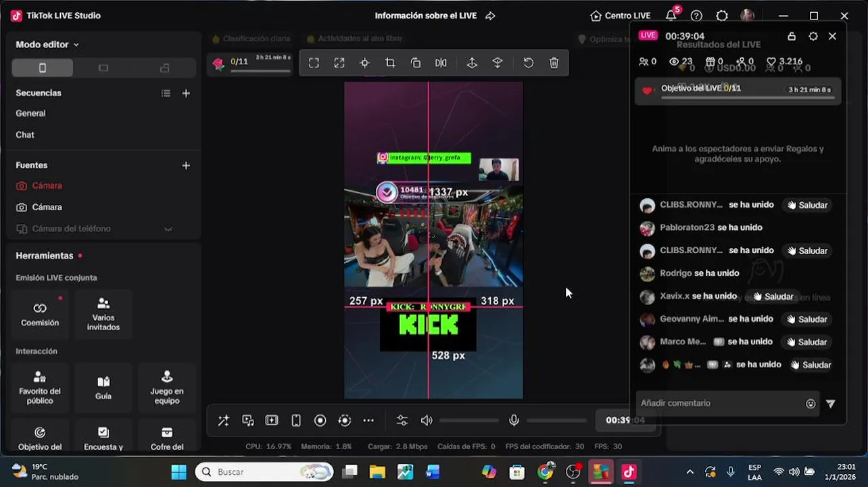Select the portrait layout mode button
This screenshot has height=487, width=868.
coord(43,68)
